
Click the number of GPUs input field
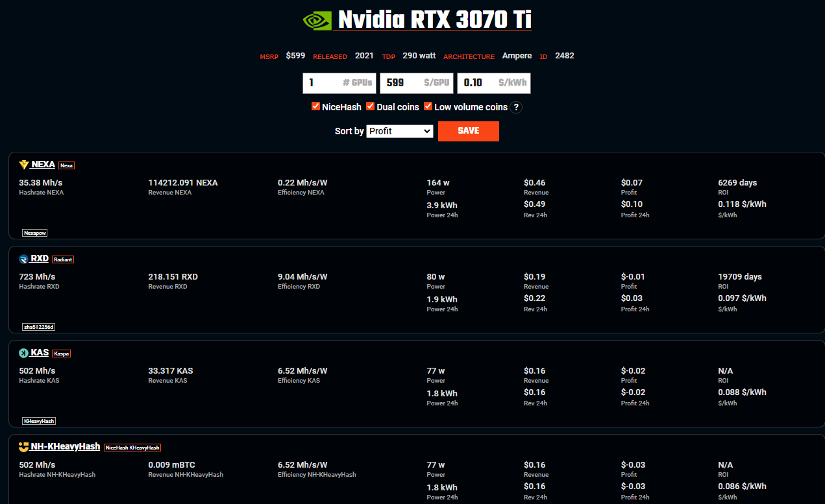point(339,83)
